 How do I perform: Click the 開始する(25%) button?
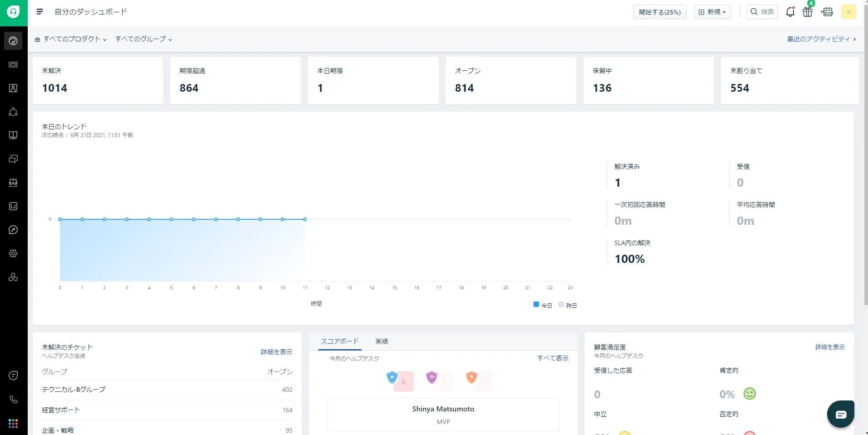point(659,12)
